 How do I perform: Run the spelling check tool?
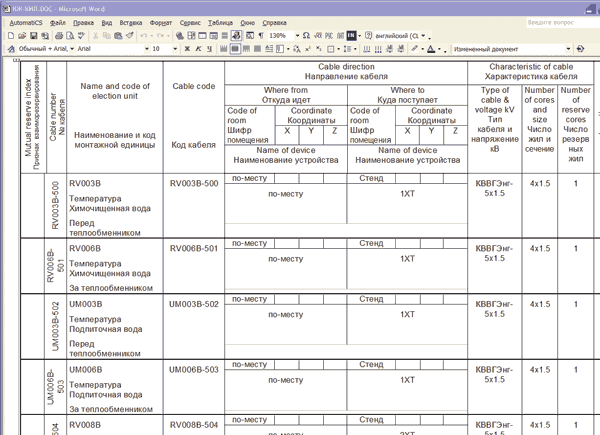click(81, 36)
